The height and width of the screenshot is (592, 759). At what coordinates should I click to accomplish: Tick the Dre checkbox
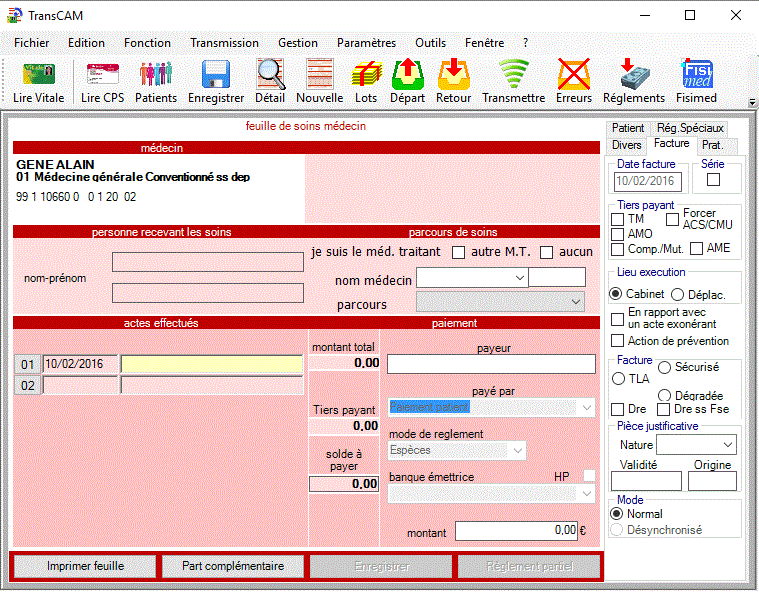tap(617, 409)
